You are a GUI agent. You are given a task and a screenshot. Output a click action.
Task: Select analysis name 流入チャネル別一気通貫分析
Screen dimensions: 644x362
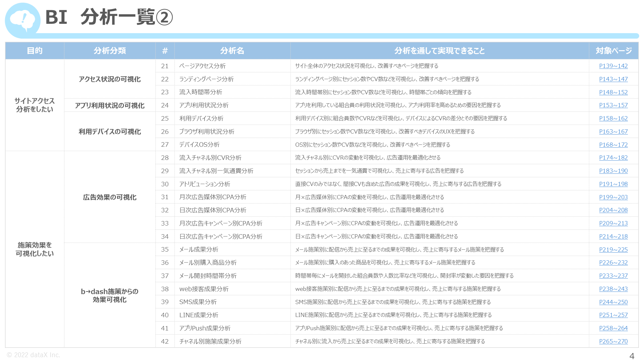216,171
